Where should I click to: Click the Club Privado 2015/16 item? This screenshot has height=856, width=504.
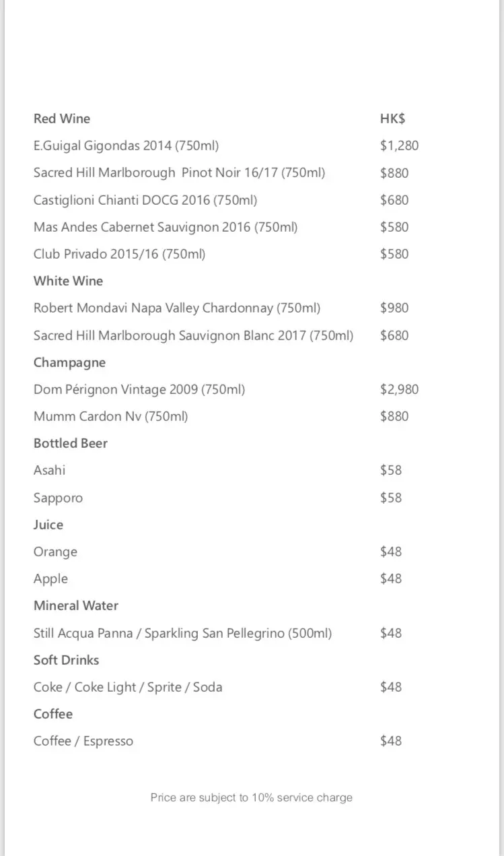click(x=119, y=254)
